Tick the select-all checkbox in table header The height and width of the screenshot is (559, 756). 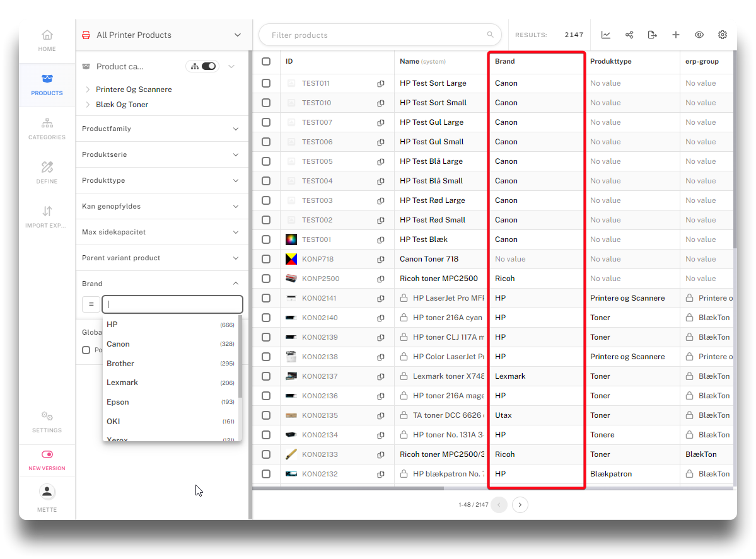(266, 61)
